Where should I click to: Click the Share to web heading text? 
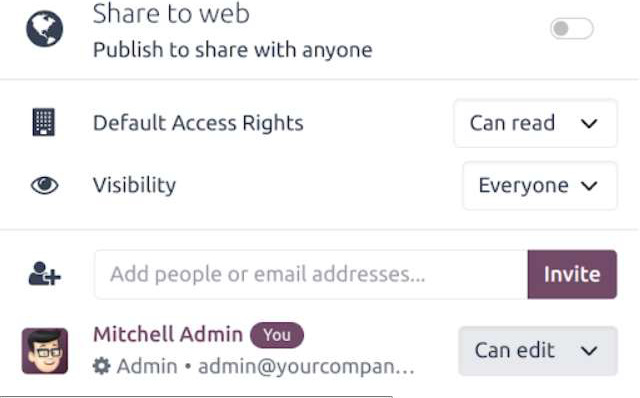(x=171, y=13)
